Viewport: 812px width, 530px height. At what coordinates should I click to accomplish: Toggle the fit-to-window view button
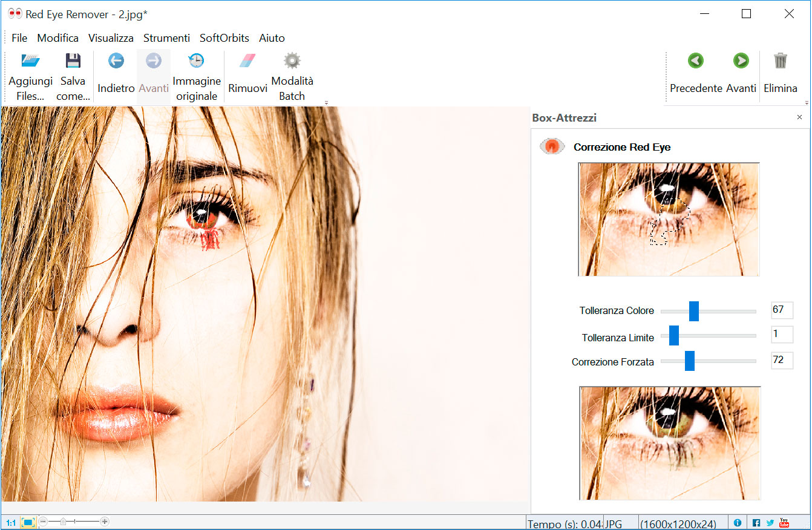click(28, 523)
